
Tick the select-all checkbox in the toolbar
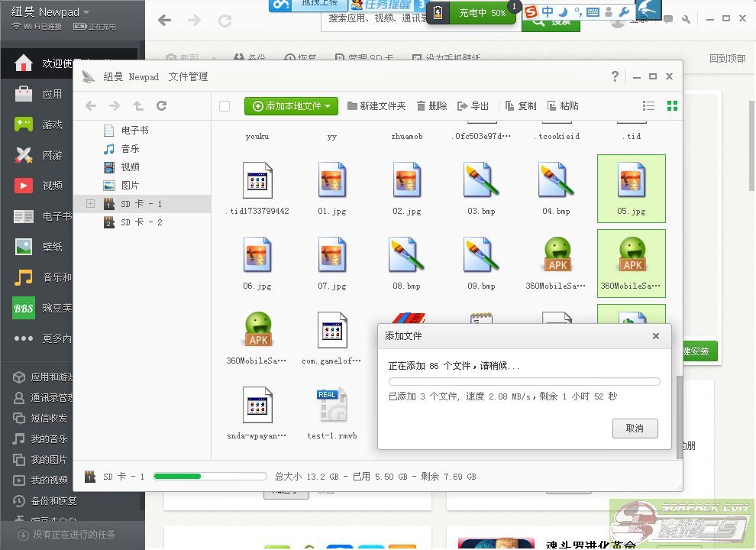(x=225, y=106)
